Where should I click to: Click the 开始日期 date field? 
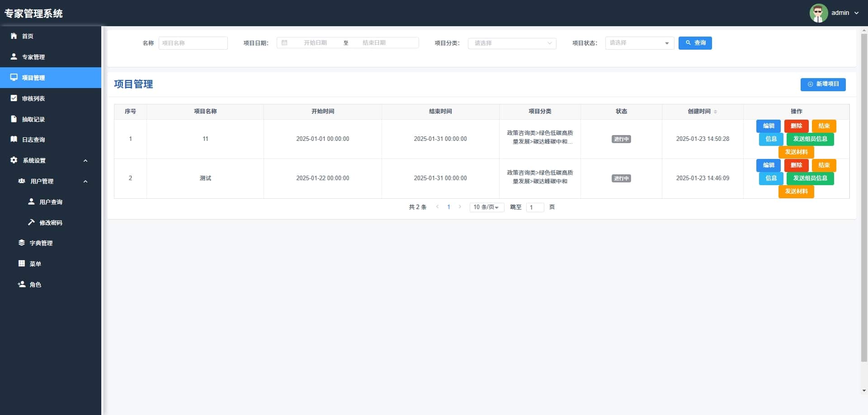(315, 43)
